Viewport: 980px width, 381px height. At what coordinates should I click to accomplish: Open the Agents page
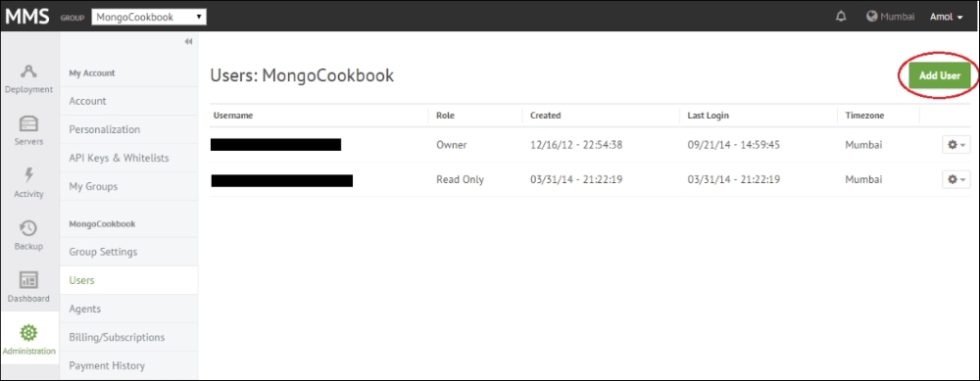(x=128, y=309)
